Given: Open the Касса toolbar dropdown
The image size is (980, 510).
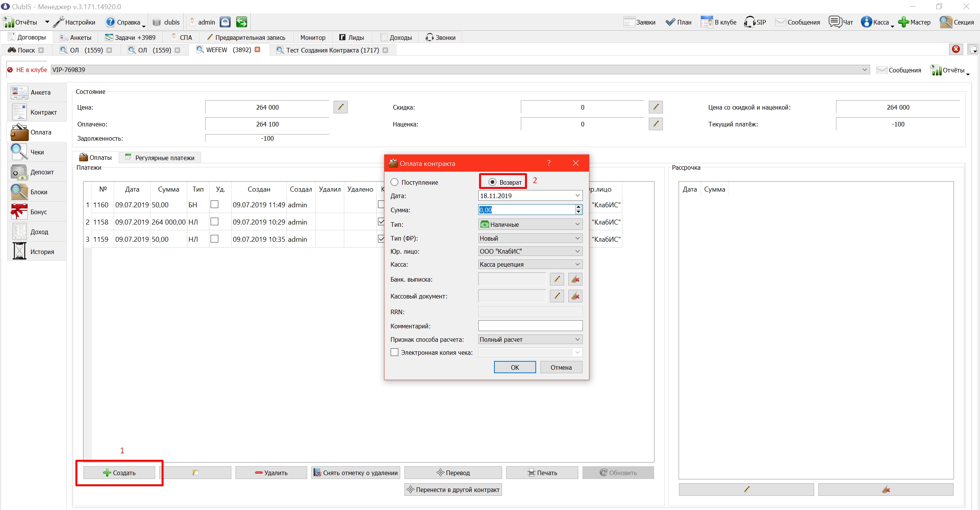Looking at the screenshot, I should click(892, 26).
